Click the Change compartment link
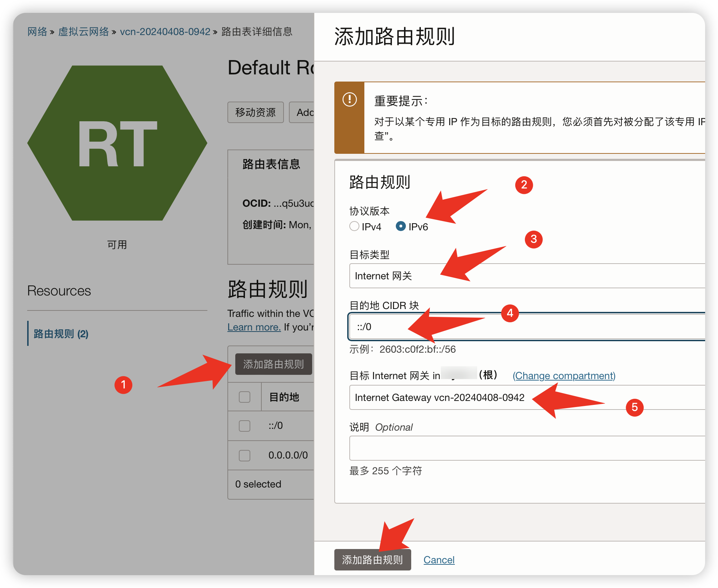718x588 pixels. click(x=564, y=376)
